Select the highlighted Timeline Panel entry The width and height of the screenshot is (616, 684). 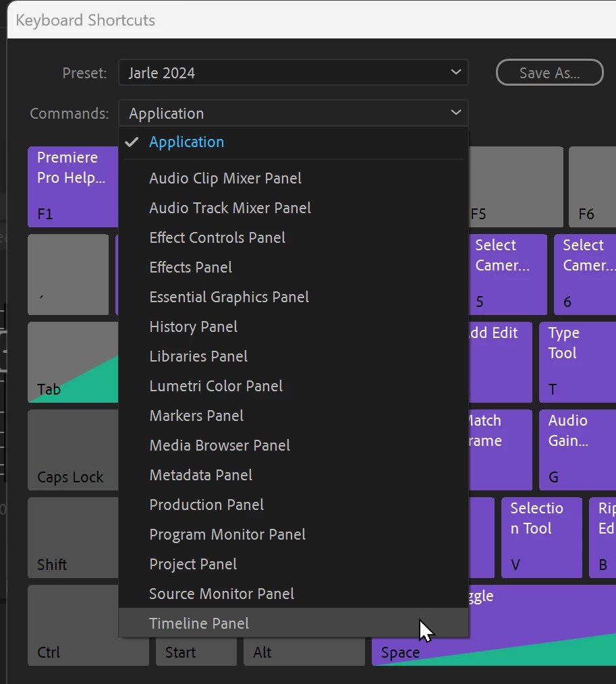tap(293, 623)
